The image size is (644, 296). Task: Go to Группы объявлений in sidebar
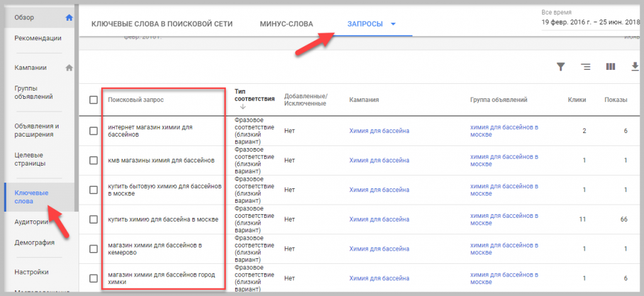pyautogui.click(x=33, y=92)
